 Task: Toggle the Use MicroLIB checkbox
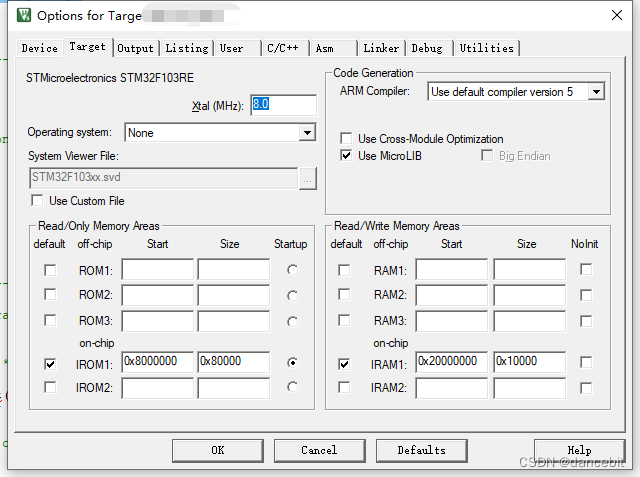pyautogui.click(x=346, y=155)
